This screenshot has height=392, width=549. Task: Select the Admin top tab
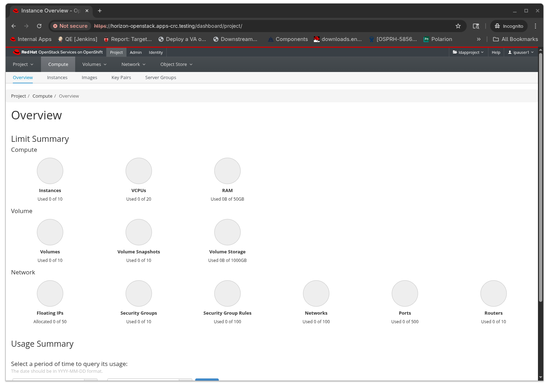tap(136, 52)
